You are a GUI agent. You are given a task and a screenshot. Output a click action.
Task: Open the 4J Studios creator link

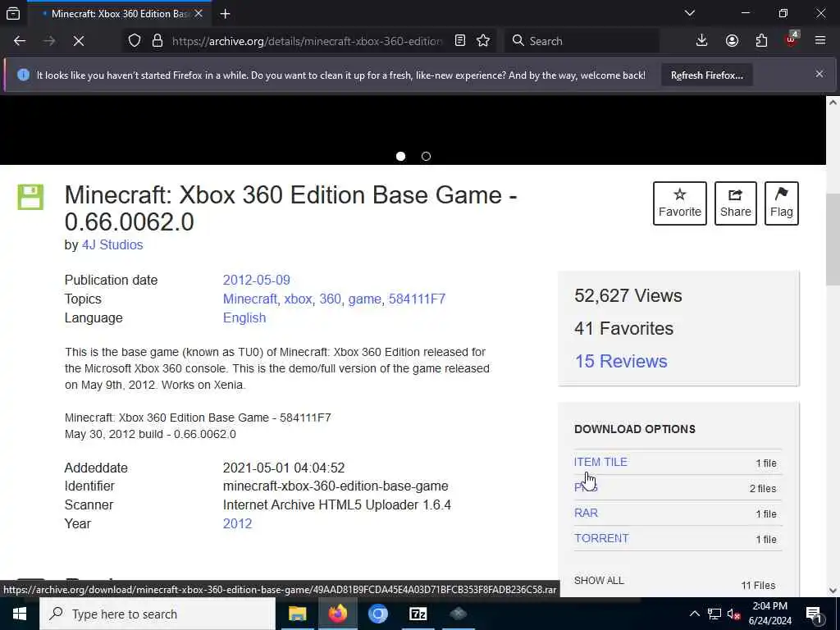point(112,244)
